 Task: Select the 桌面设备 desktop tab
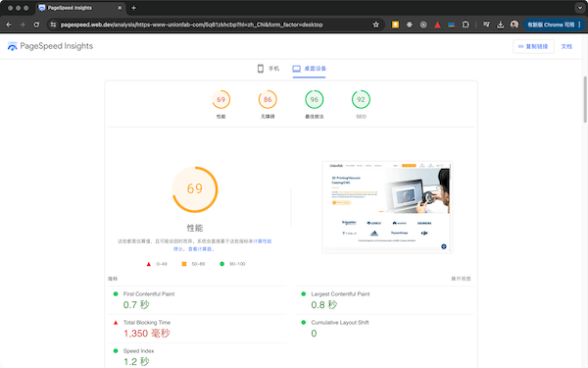[x=310, y=69]
